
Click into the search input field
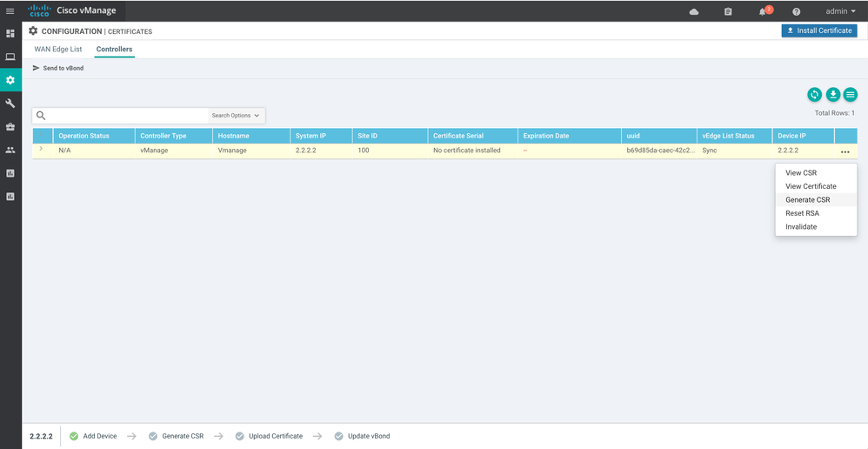pyautogui.click(x=127, y=116)
